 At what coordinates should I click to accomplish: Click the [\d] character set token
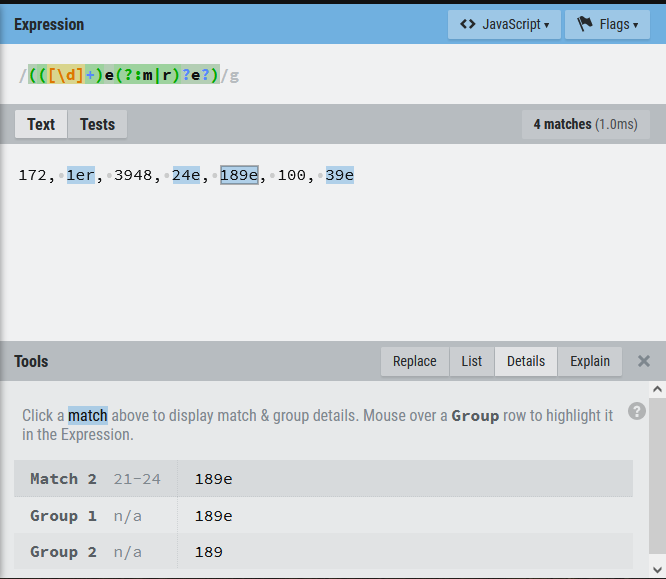66,75
